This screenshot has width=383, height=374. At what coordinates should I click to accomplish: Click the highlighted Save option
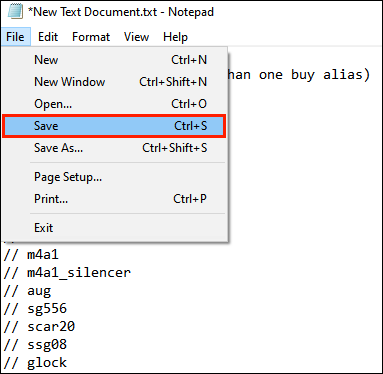pyautogui.click(x=114, y=126)
